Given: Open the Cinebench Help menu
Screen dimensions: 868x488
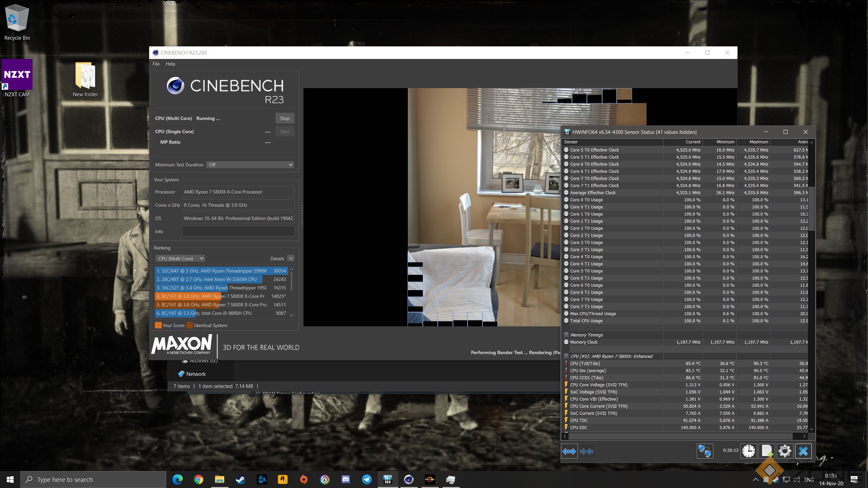Looking at the screenshot, I should 170,64.
